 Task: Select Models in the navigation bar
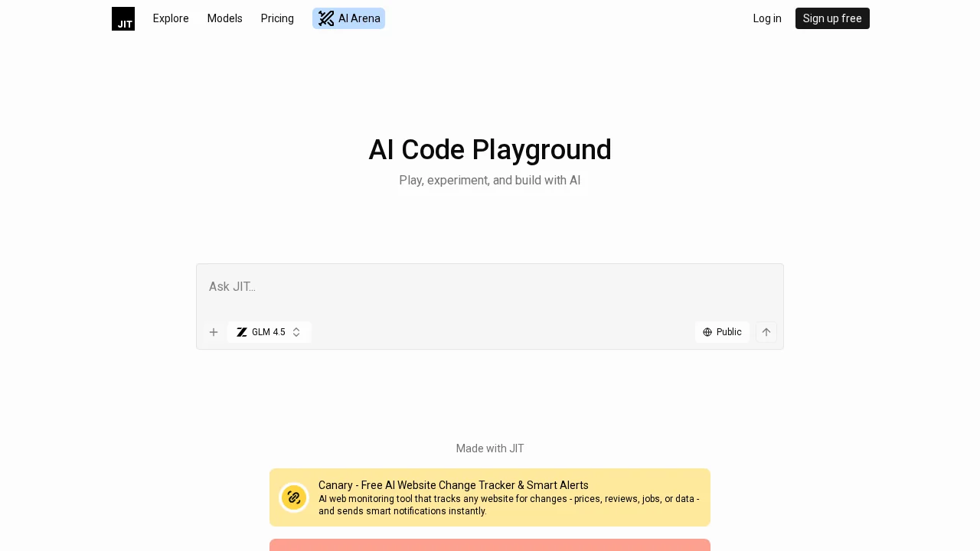click(224, 18)
